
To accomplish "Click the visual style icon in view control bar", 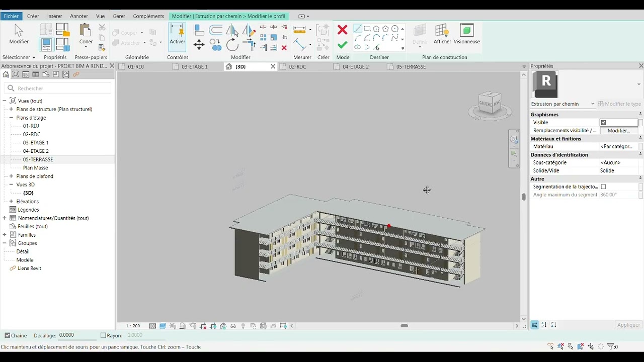I will [x=163, y=326].
